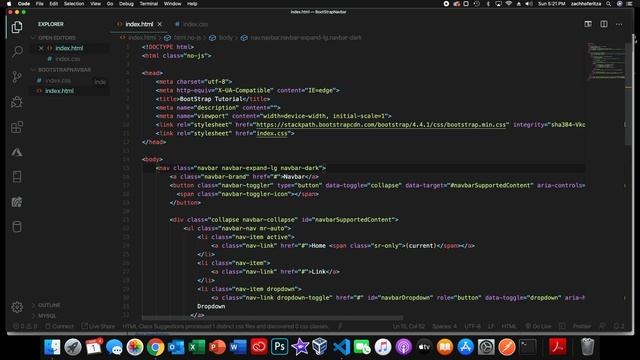Image resolution: width=640 pixels, height=360 pixels.
Task: Open VirtualBox from the Dock
Action: pyautogui.click(x=320, y=347)
